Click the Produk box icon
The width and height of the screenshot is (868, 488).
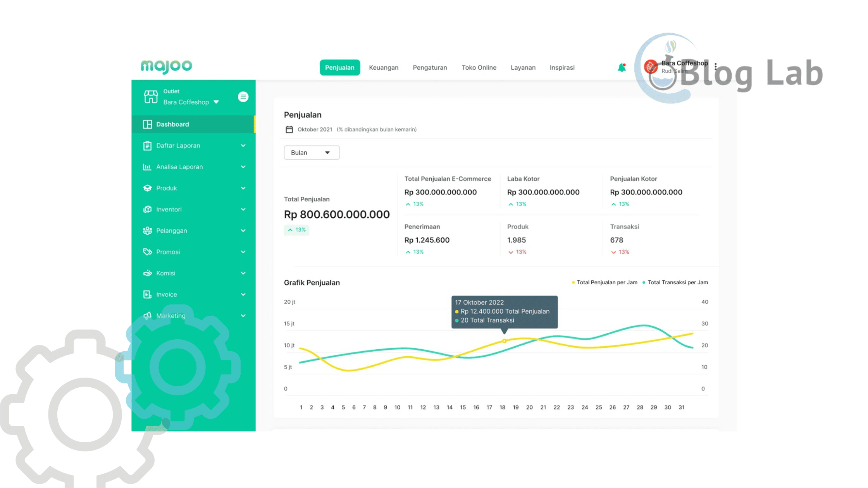pyautogui.click(x=147, y=188)
